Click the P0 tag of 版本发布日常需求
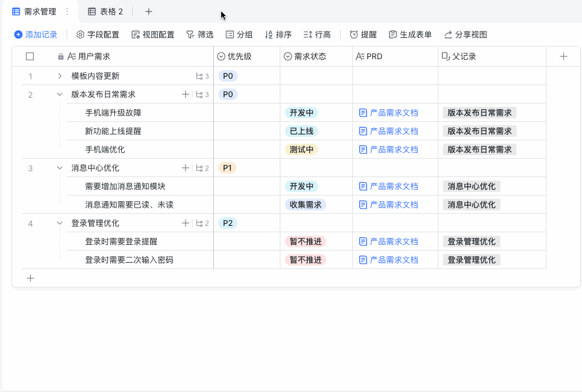This screenshot has height=392, width=582. [x=228, y=94]
